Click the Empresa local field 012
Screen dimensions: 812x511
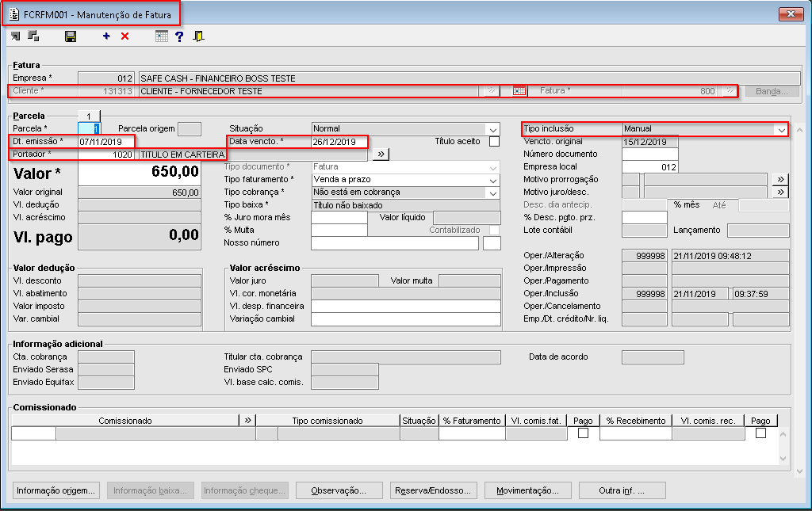(x=650, y=167)
